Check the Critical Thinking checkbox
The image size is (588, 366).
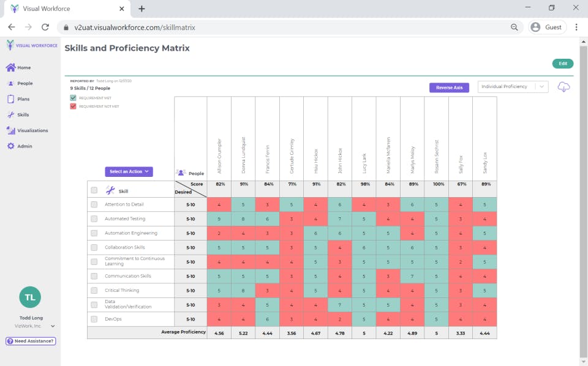pos(94,290)
